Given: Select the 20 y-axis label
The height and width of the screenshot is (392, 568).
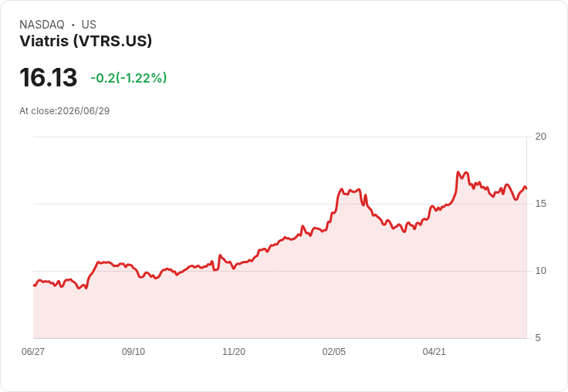Looking at the screenshot, I should tap(540, 137).
